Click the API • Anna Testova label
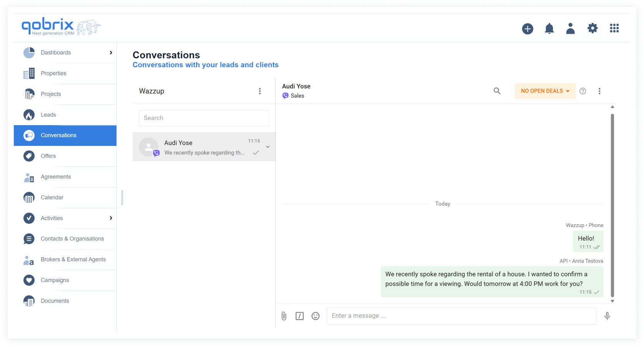 tap(581, 261)
